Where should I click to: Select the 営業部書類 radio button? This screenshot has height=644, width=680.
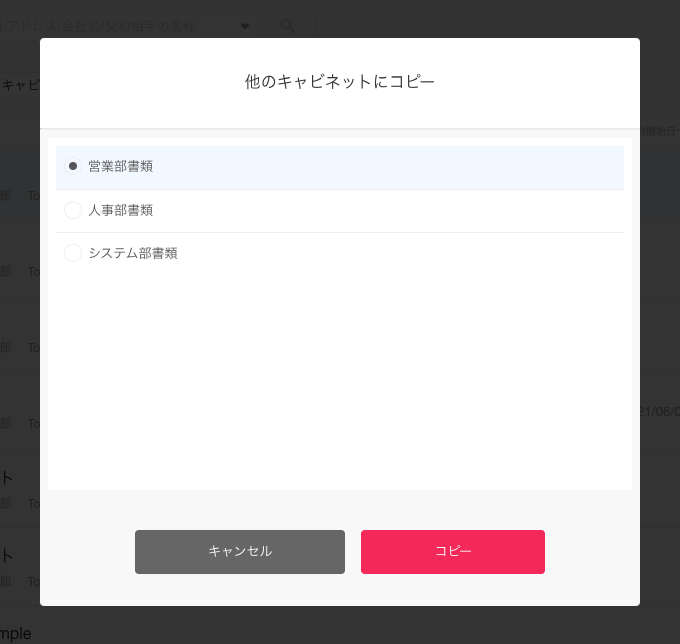[x=73, y=166]
